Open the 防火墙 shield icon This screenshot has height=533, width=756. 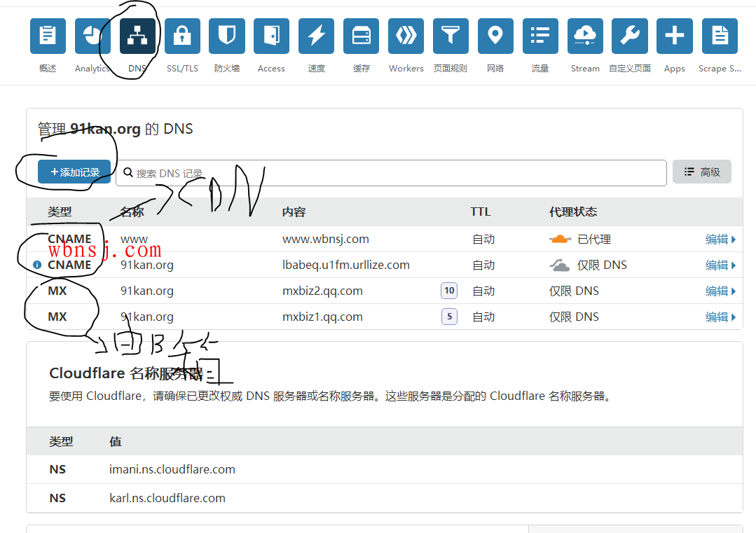point(226,36)
